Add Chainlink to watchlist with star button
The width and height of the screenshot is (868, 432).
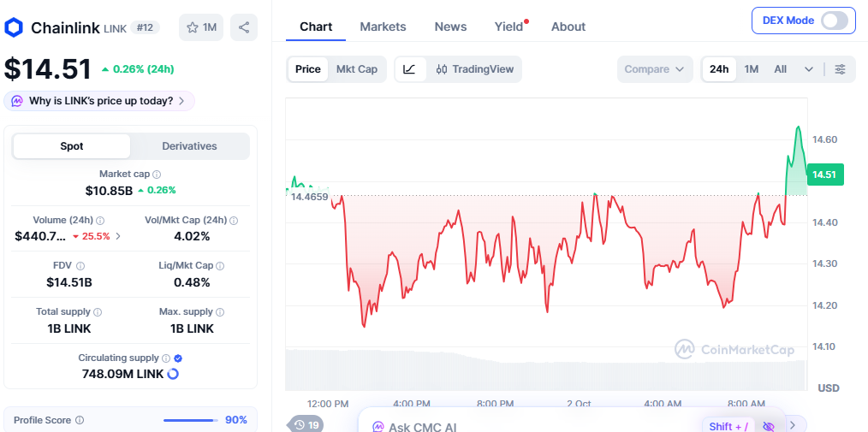click(x=201, y=27)
